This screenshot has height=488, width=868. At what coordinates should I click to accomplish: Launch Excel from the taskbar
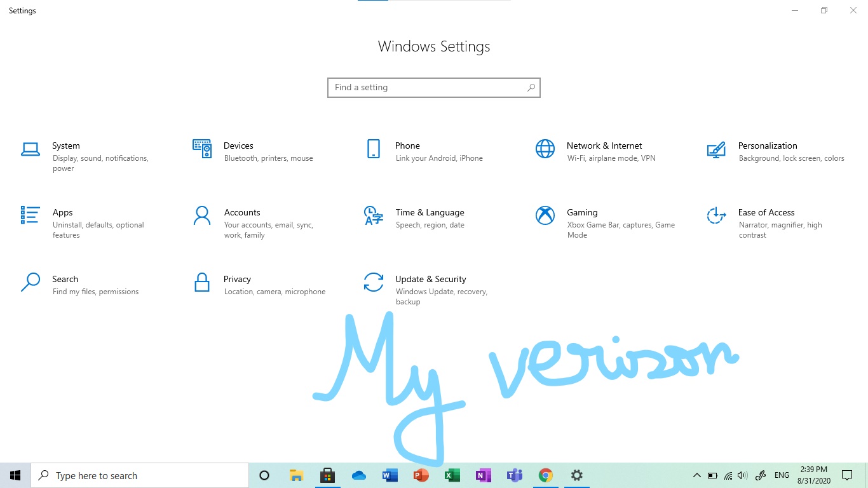(452, 475)
